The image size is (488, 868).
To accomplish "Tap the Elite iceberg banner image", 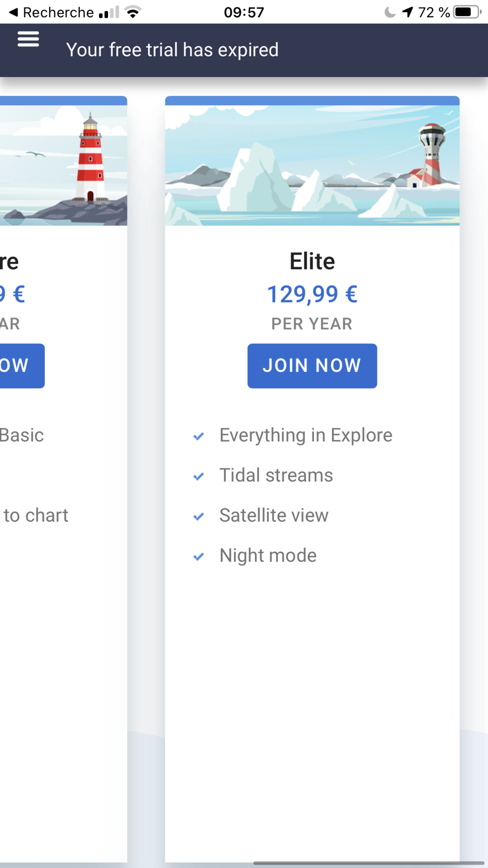I will (x=312, y=165).
